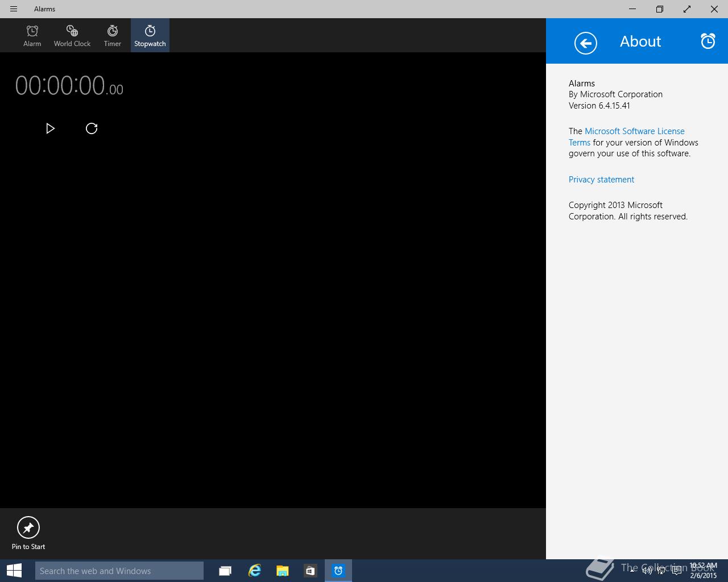The image size is (728, 582).
Task: Switch to the World Clock tab
Action: [72, 35]
